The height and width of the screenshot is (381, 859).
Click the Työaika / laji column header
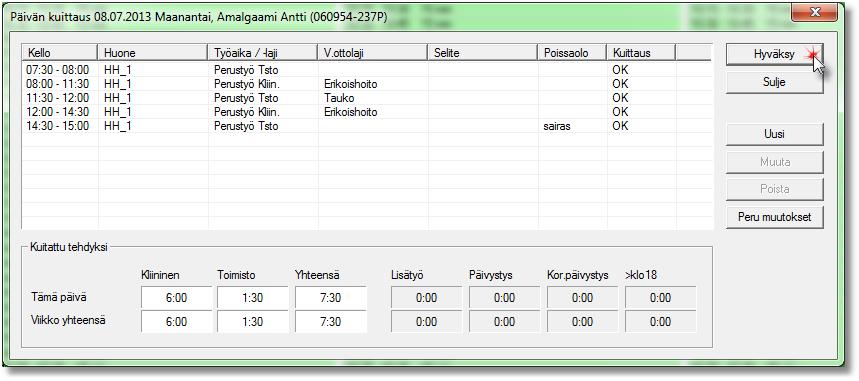click(262, 53)
